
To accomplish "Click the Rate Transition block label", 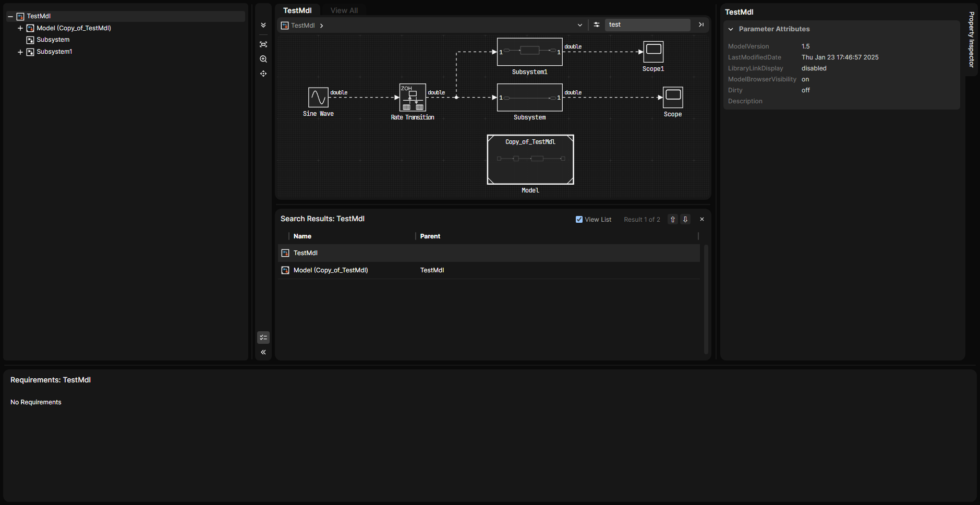I will pos(413,117).
